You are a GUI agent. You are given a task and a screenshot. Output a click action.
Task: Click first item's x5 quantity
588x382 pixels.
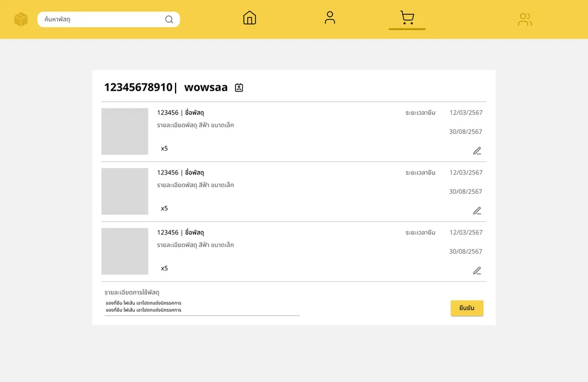[x=164, y=149]
